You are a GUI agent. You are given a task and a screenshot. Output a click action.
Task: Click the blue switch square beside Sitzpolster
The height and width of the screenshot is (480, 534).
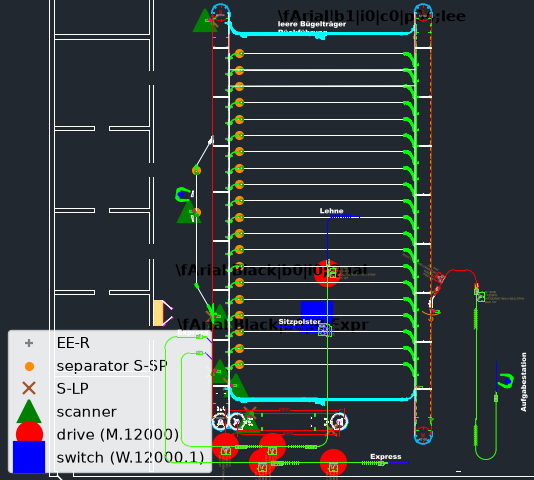tap(317, 317)
